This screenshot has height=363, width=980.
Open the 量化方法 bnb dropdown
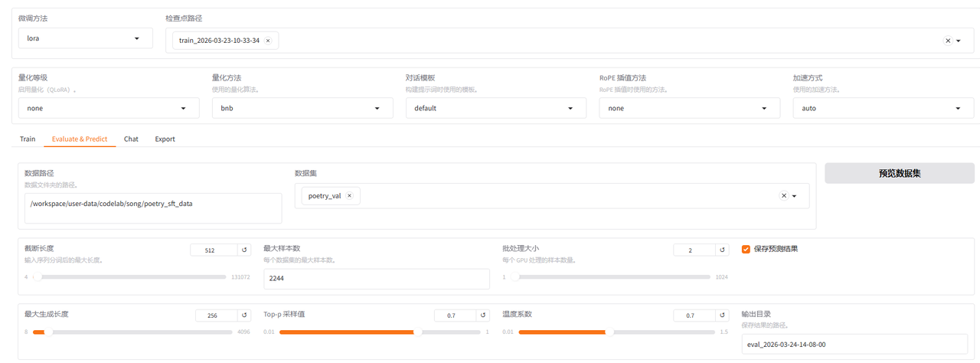tap(302, 108)
